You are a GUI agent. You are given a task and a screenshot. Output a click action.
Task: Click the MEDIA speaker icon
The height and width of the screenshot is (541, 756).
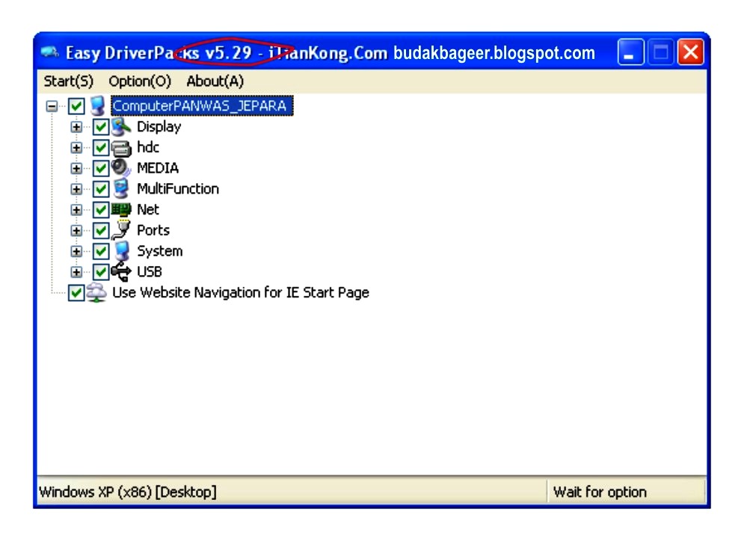coord(121,167)
